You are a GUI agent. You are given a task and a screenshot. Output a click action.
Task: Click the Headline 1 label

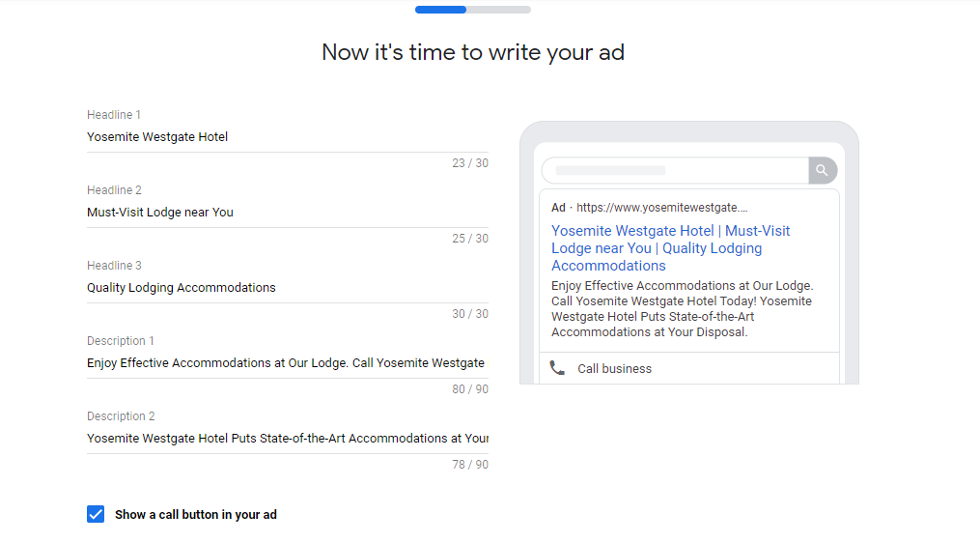114,115
